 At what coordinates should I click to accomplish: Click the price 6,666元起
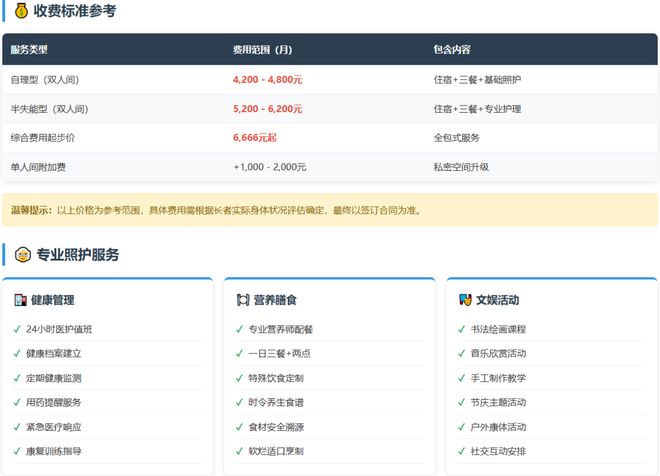pyautogui.click(x=255, y=138)
